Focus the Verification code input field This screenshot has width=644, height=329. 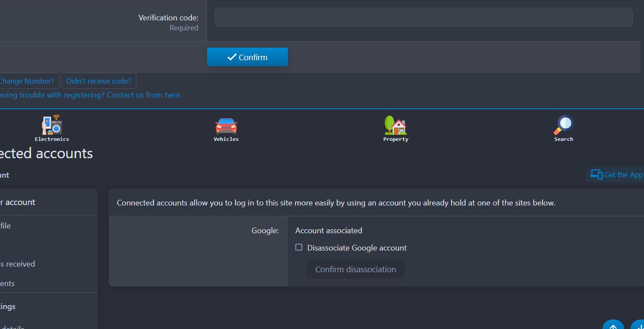[424, 17]
